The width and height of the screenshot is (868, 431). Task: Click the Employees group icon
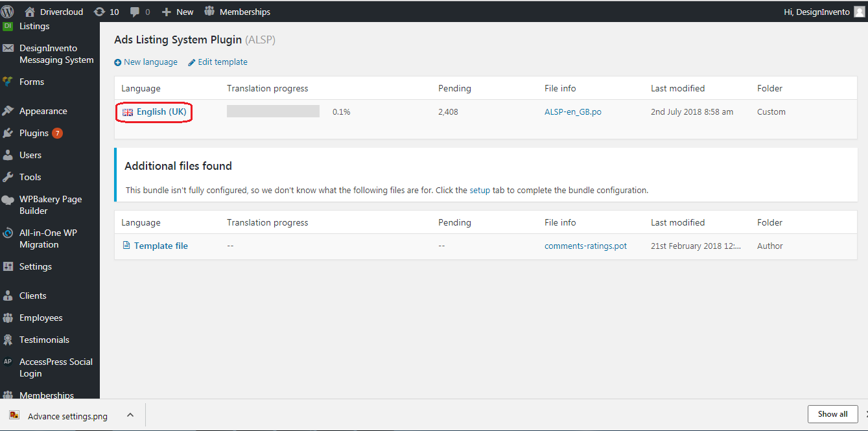pyautogui.click(x=8, y=318)
